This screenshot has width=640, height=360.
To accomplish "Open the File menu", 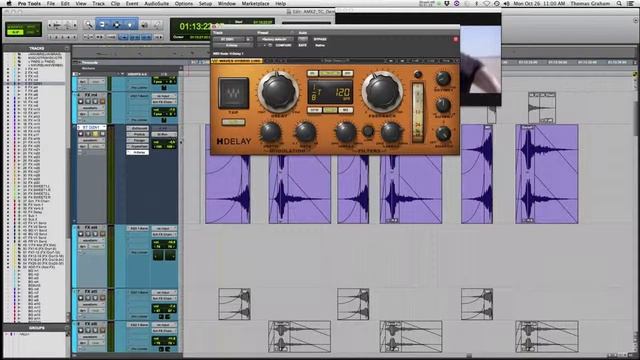I will [x=51, y=3].
